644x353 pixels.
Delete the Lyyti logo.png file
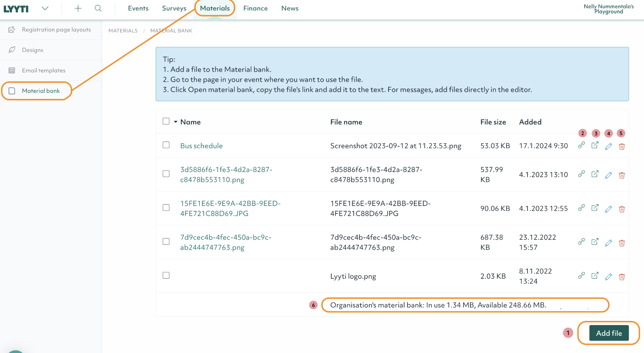click(622, 277)
